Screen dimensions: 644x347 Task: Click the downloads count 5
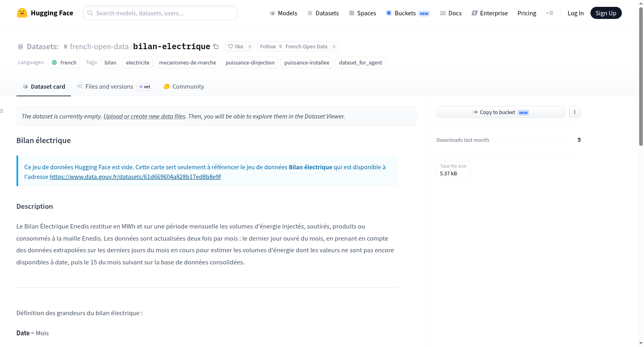tap(579, 140)
